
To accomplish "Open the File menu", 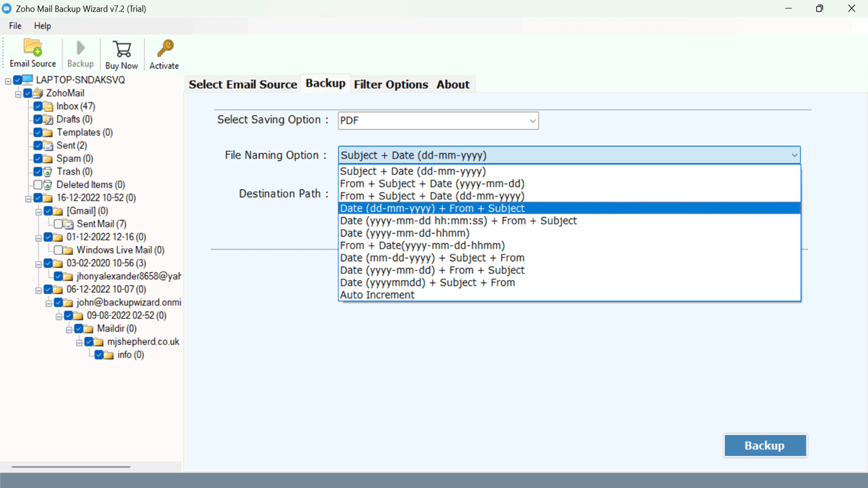I will pyautogui.click(x=15, y=26).
